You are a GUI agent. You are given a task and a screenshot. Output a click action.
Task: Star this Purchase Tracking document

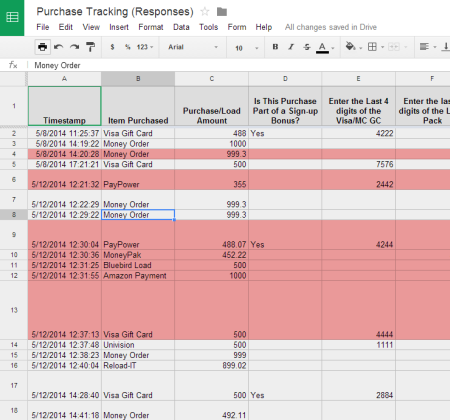tap(205, 12)
